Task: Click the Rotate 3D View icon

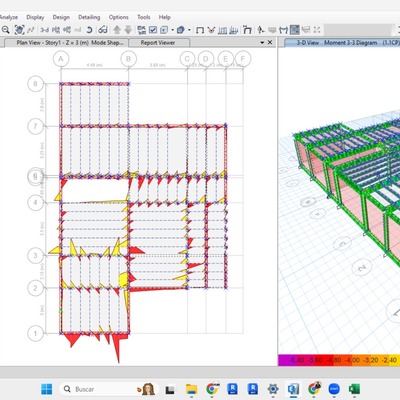Action: coord(89,30)
